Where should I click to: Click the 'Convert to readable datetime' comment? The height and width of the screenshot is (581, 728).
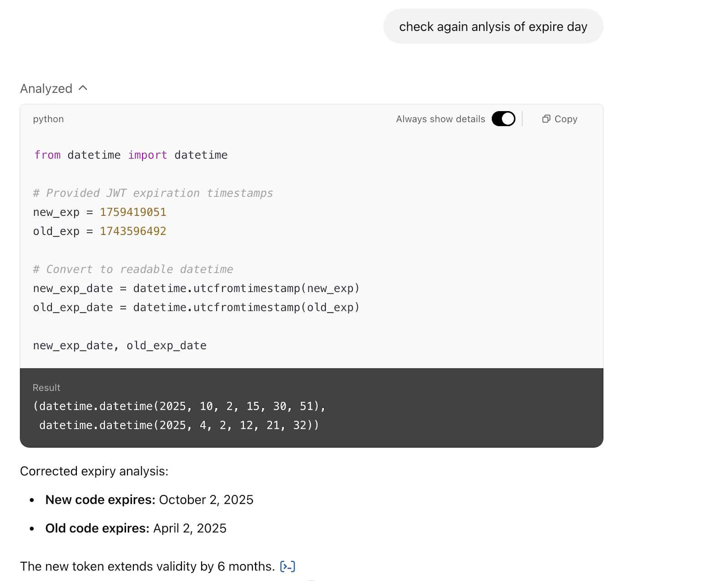133,270
